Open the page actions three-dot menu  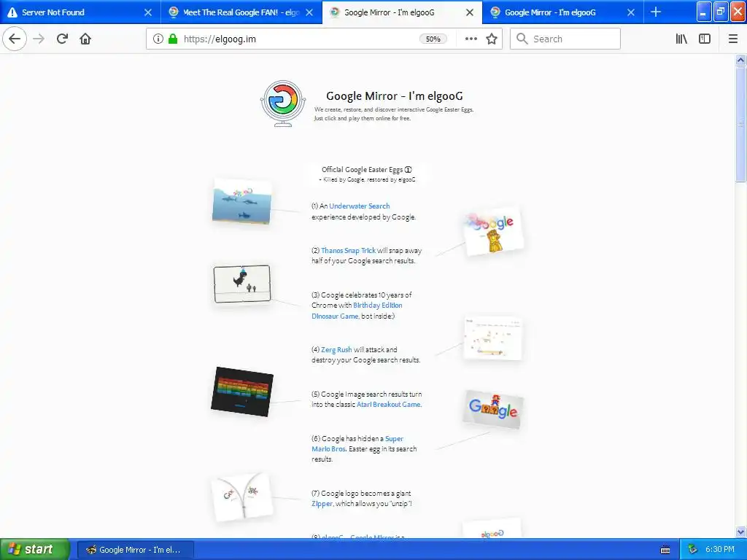[471, 39]
